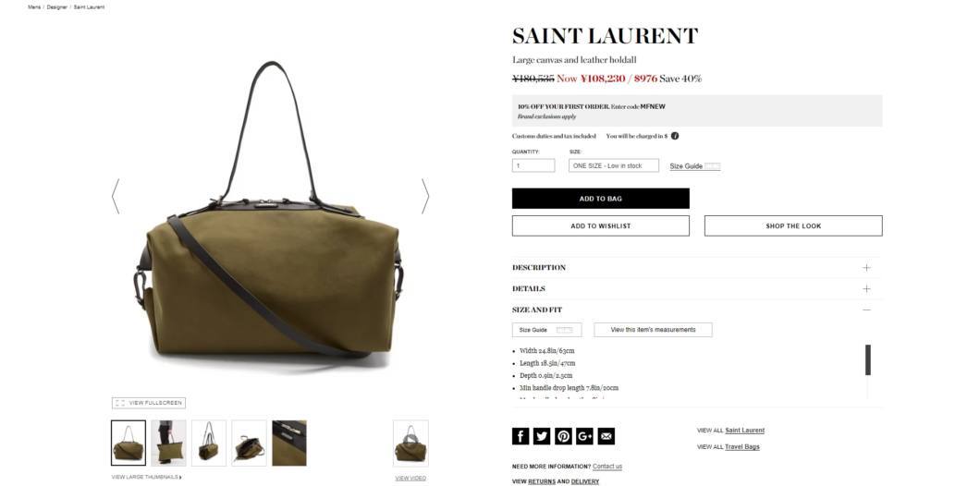Viewport: 980px width, 486px height.
Task: Go to Designer breadcrumb
Action: [57, 6]
